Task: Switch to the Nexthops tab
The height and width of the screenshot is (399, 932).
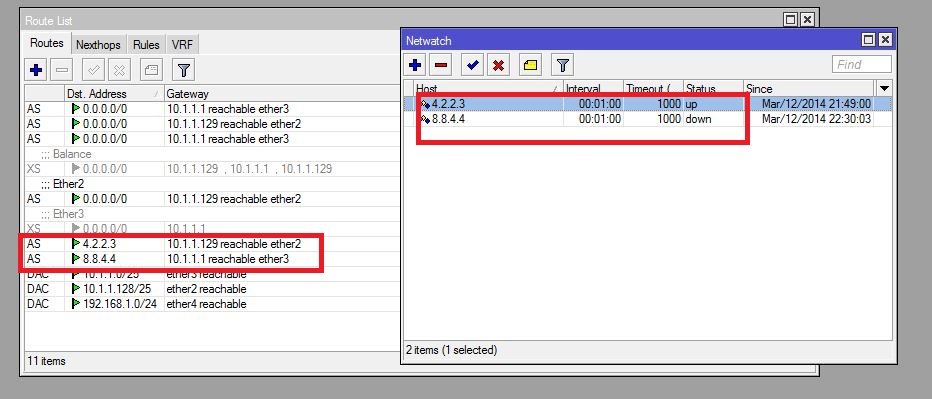Action: tap(98, 45)
